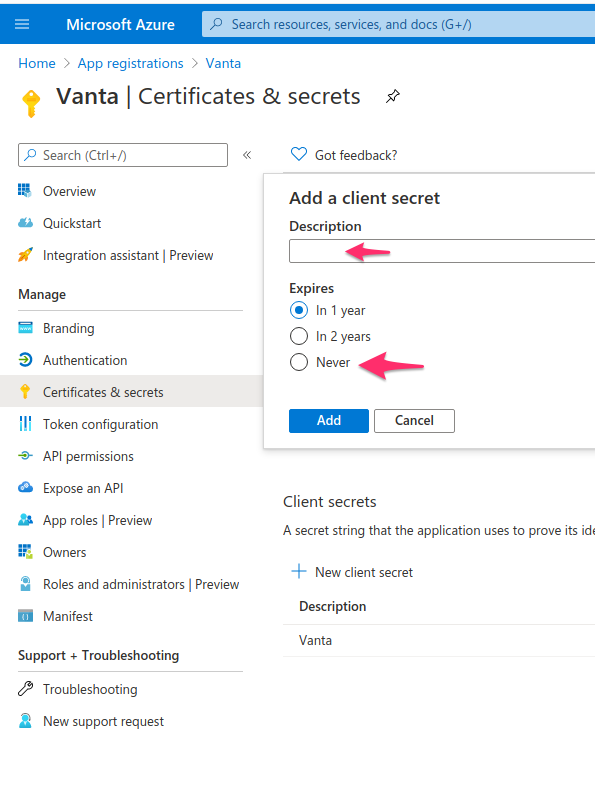
Task: Click the Manifest icon
Action: (x=25, y=616)
